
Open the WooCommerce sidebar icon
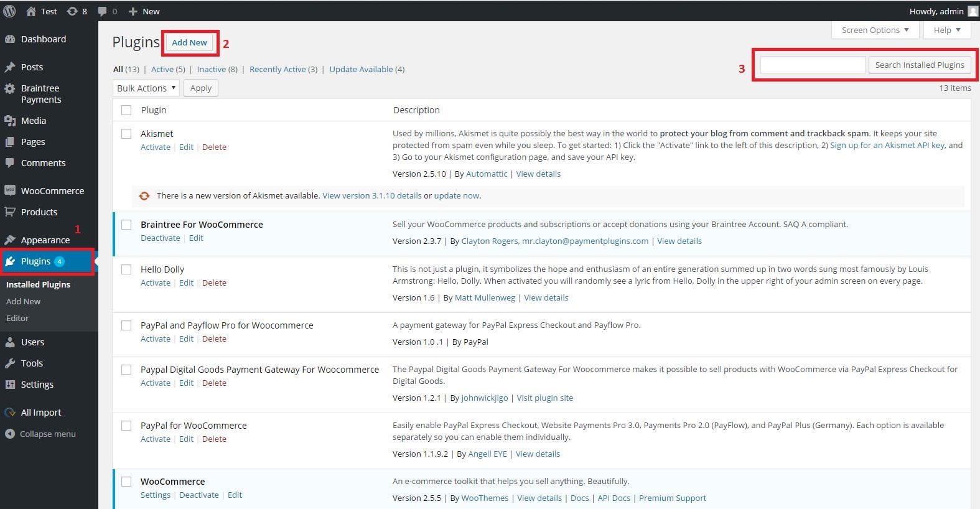[x=10, y=191]
